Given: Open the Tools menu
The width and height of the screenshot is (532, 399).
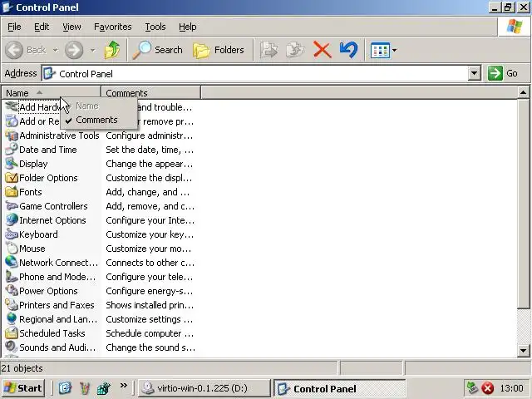Looking at the screenshot, I should [155, 27].
